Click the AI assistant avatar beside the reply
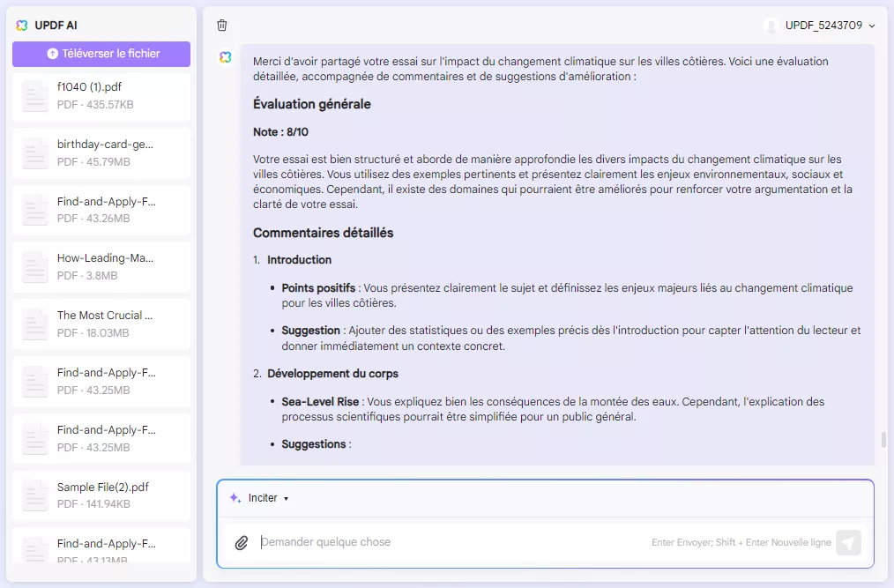The image size is (894, 588). coord(223,56)
